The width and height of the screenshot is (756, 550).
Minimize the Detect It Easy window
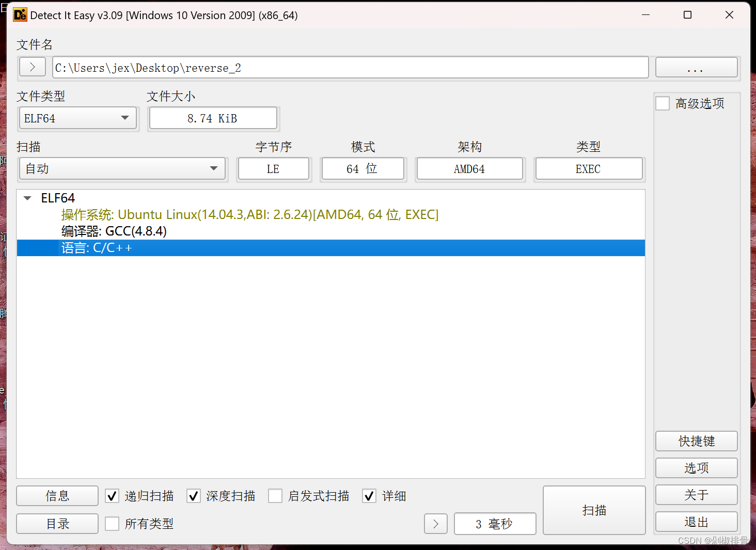coord(645,15)
